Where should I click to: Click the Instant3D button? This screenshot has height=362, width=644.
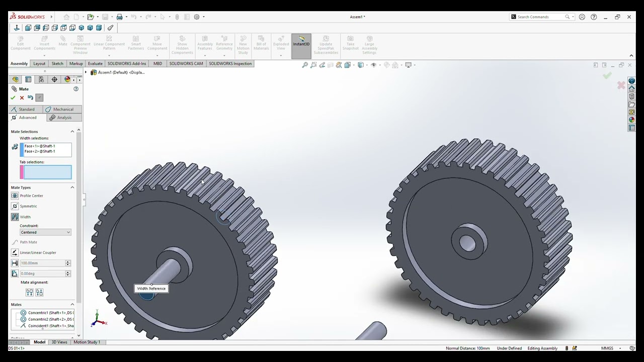[x=301, y=46]
